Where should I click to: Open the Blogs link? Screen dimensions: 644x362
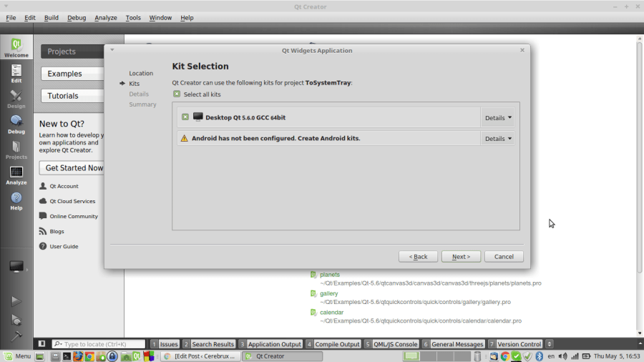click(57, 232)
